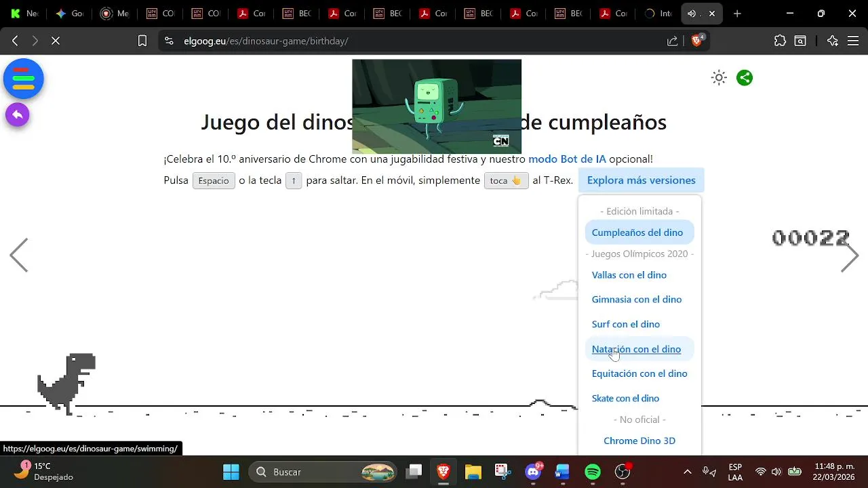Viewport: 868px width, 488px height.
Task: Open Task View from taskbar
Action: click(x=414, y=472)
